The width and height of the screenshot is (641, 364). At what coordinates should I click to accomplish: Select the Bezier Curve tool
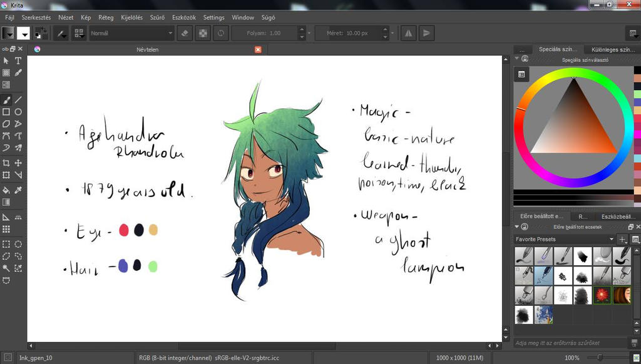6,136
